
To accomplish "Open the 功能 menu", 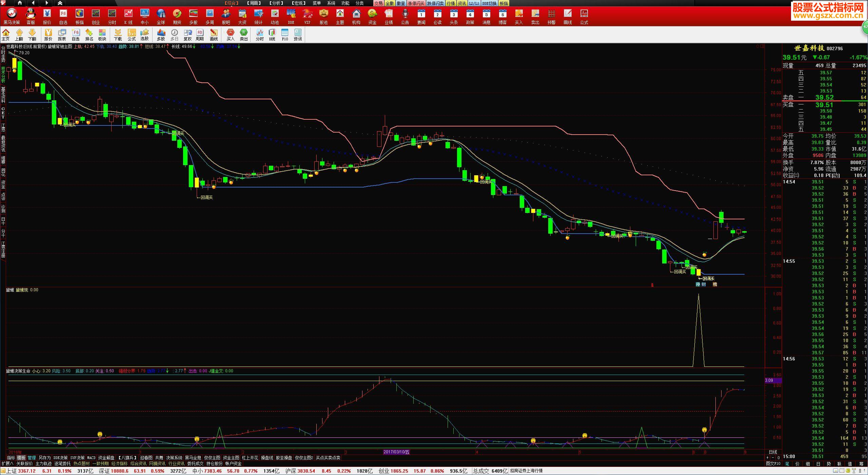I will pos(345,3).
